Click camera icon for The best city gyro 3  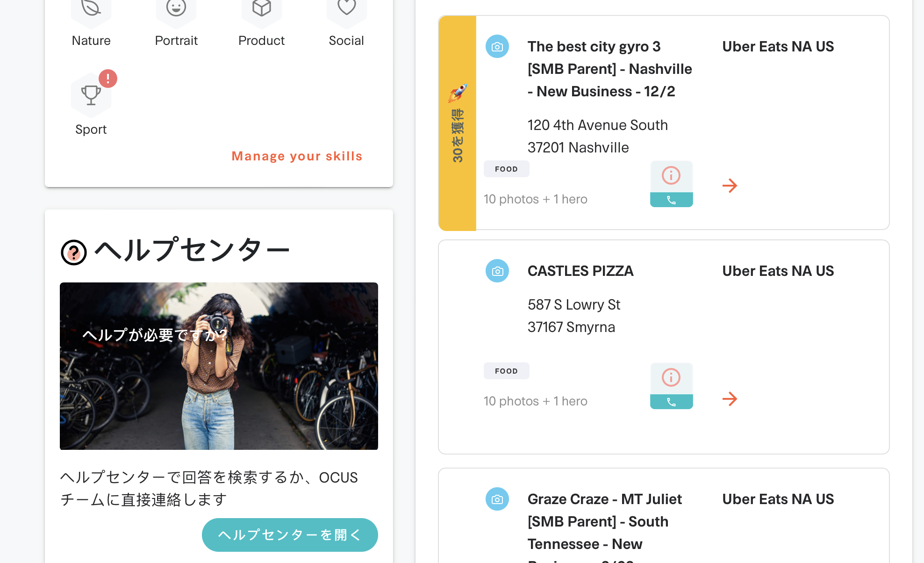(x=497, y=47)
